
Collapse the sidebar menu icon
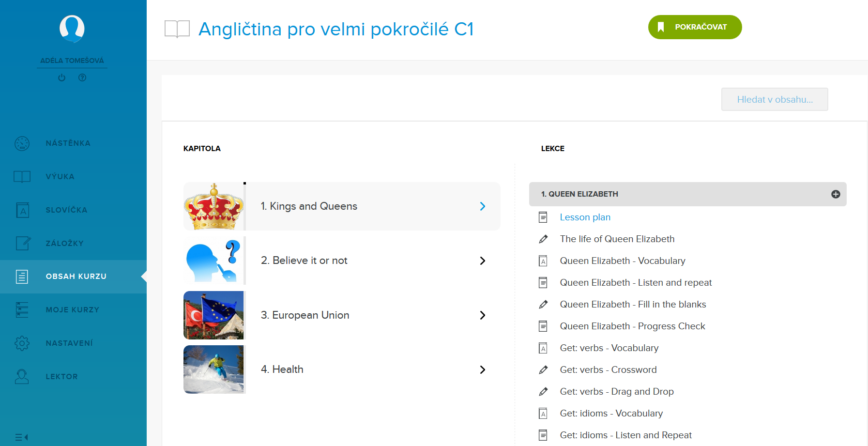21,437
